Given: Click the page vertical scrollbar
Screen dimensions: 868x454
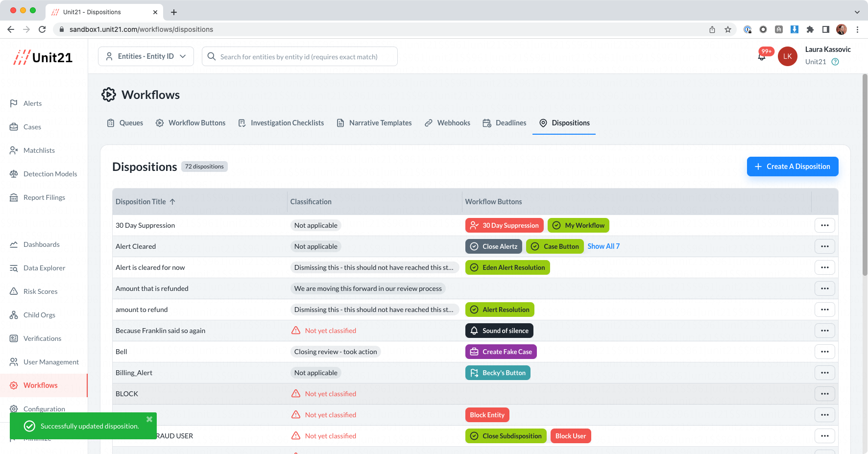Looking at the screenshot, I should click(x=865, y=175).
